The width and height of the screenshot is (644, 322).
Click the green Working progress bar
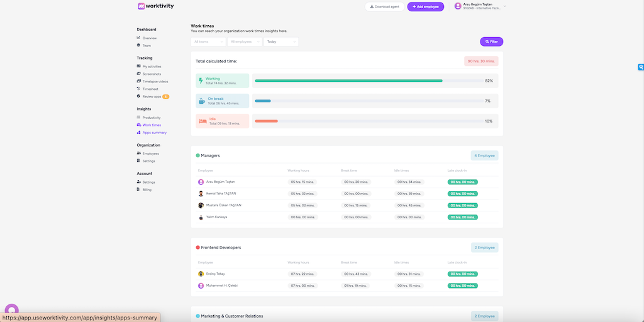tap(348, 81)
